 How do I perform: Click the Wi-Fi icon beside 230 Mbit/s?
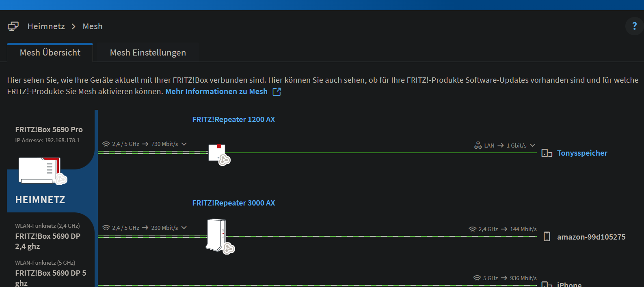106,228
